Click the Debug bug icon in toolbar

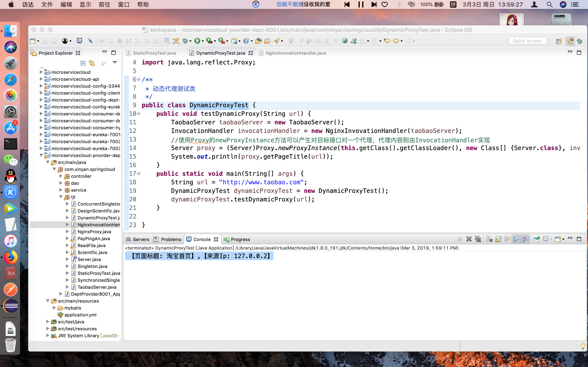[x=185, y=41]
